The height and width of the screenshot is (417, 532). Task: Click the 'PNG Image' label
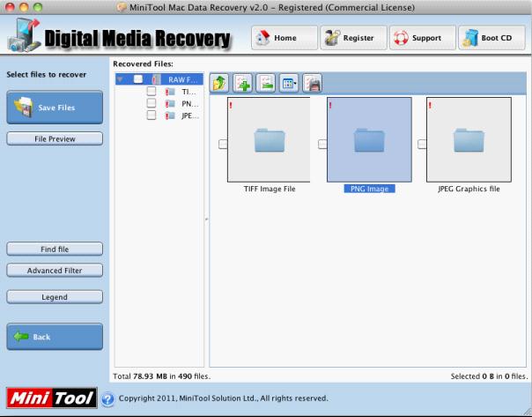click(x=369, y=189)
